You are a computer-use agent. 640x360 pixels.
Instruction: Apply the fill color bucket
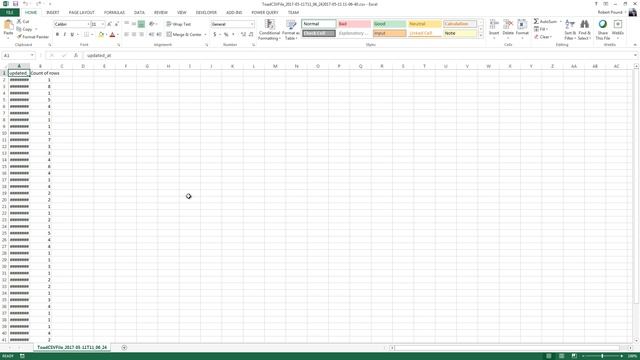pyautogui.click(x=101, y=35)
